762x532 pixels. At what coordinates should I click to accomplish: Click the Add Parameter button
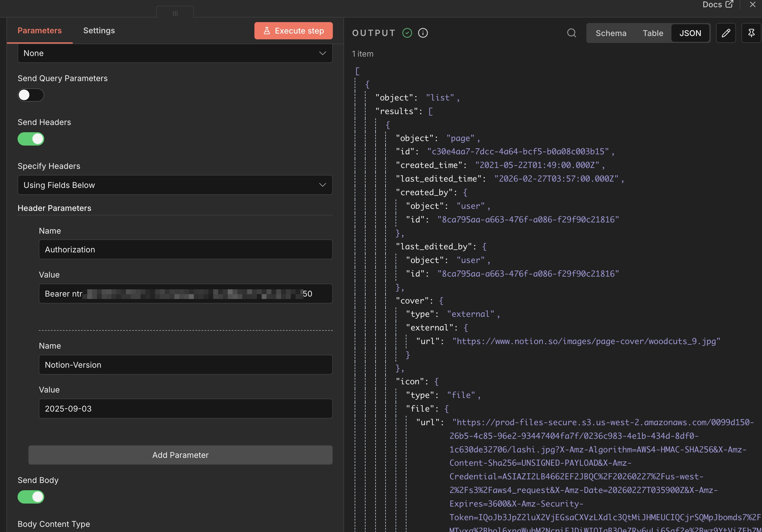pyautogui.click(x=180, y=455)
